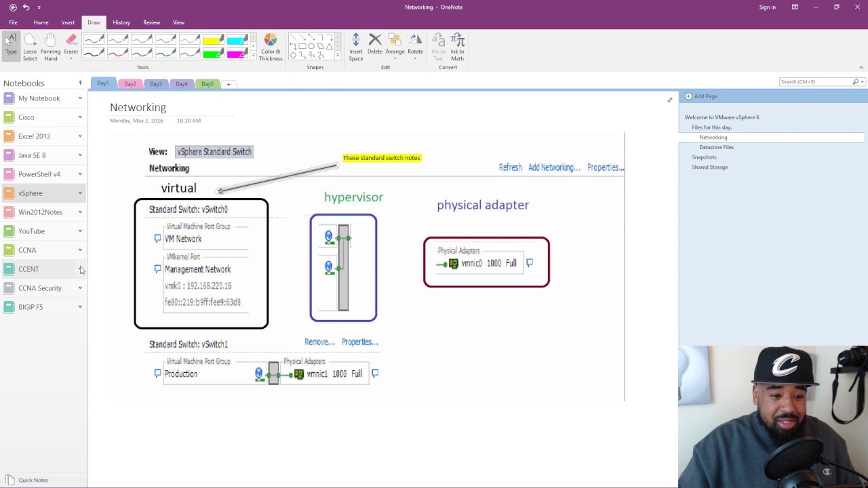Select the Eraser tool
Screen dimensions: 868x488
point(71,46)
